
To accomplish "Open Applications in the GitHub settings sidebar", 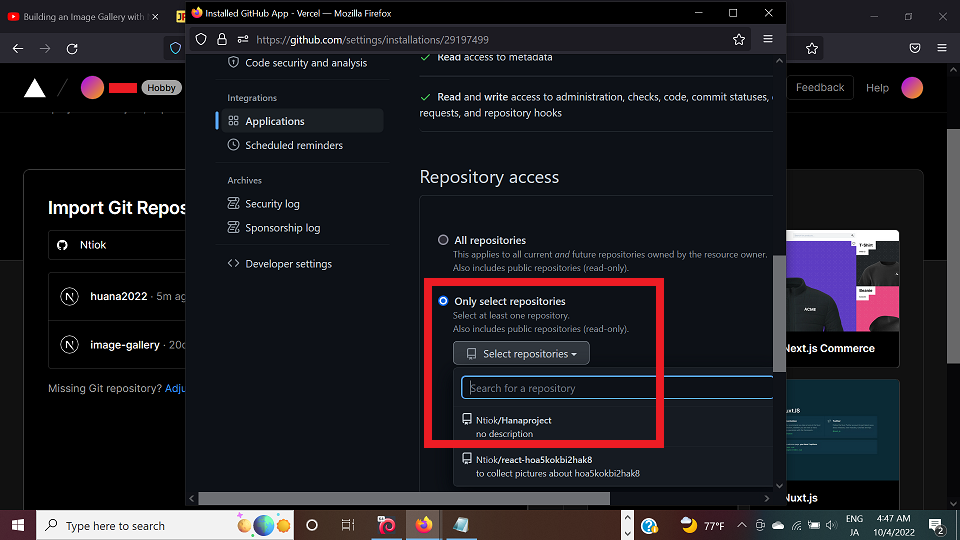I will [x=302, y=121].
